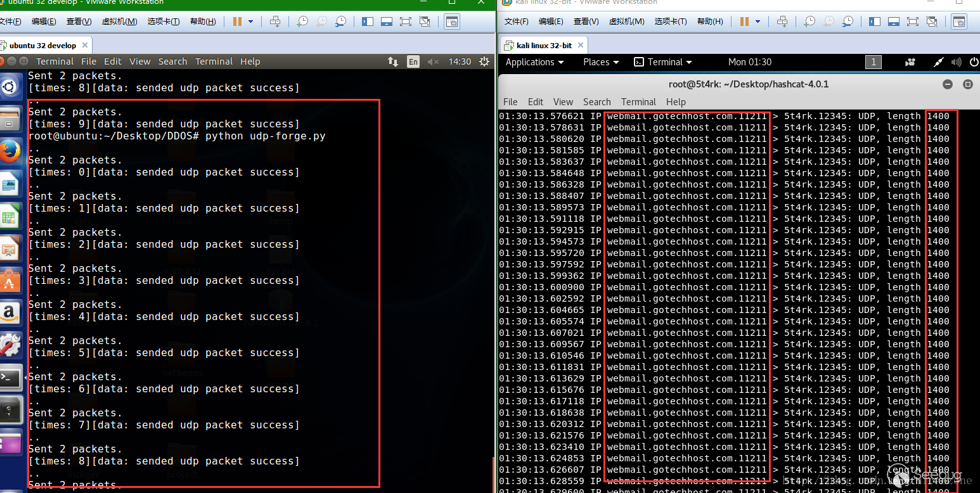
Task: Open 帮助(H) menu in kali VMware window
Action: pos(710,22)
